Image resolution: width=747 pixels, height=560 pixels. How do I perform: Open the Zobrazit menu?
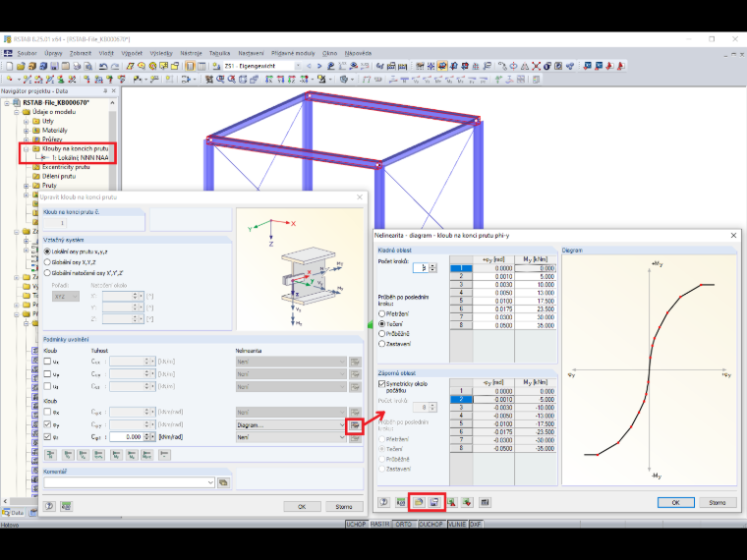click(x=80, y=53)
